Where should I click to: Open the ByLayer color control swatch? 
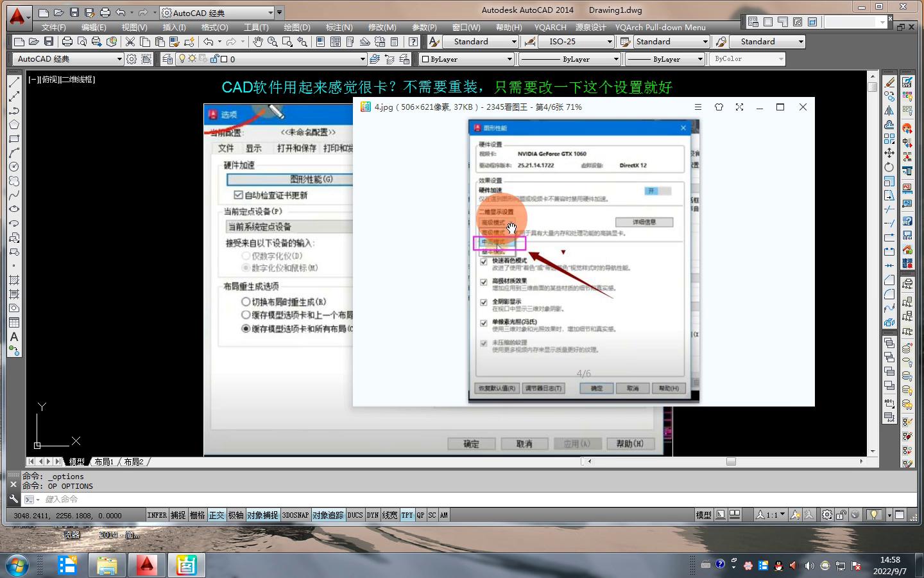[466, 59]
